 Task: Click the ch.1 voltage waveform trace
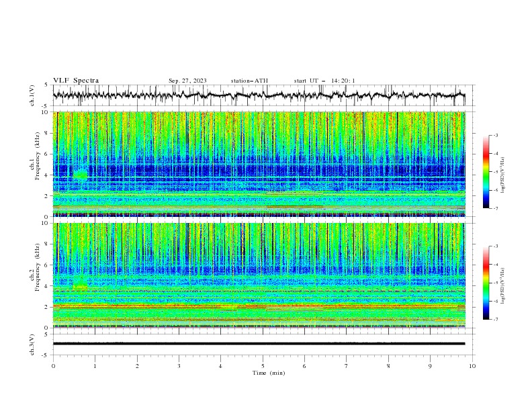point(259,95)
